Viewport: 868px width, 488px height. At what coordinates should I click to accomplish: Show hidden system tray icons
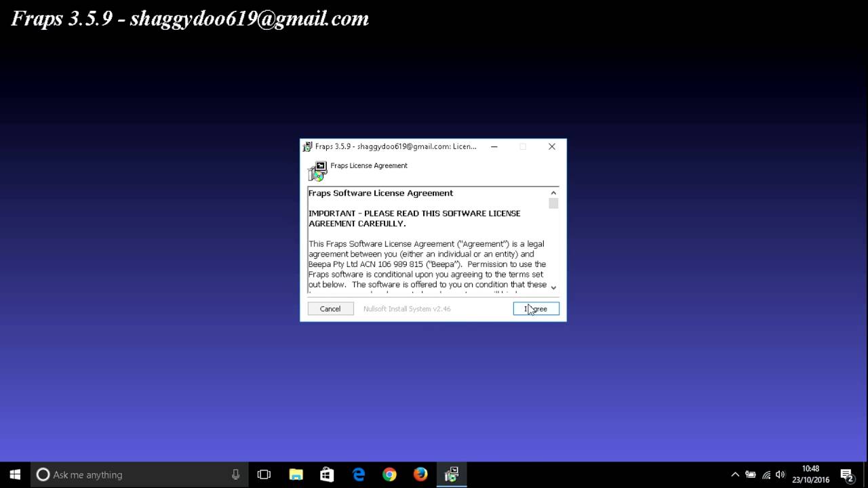tap(734, 474)
